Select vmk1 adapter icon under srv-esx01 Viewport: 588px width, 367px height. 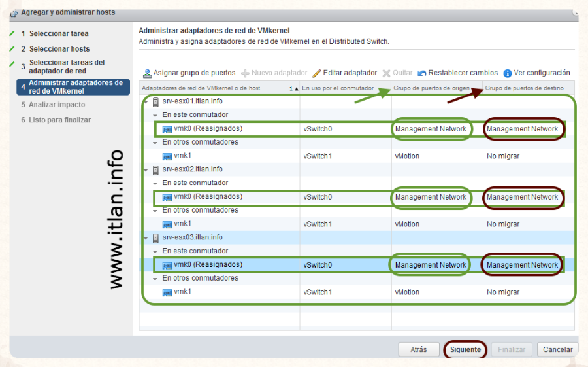167,156
